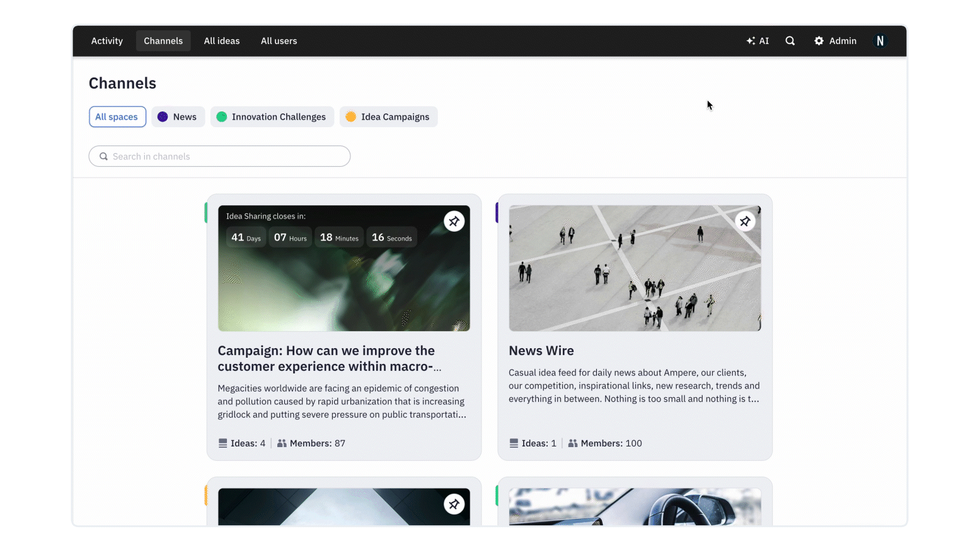Focus the Search in channels field
Screen dimensions: 980x551
click(219, 156)
